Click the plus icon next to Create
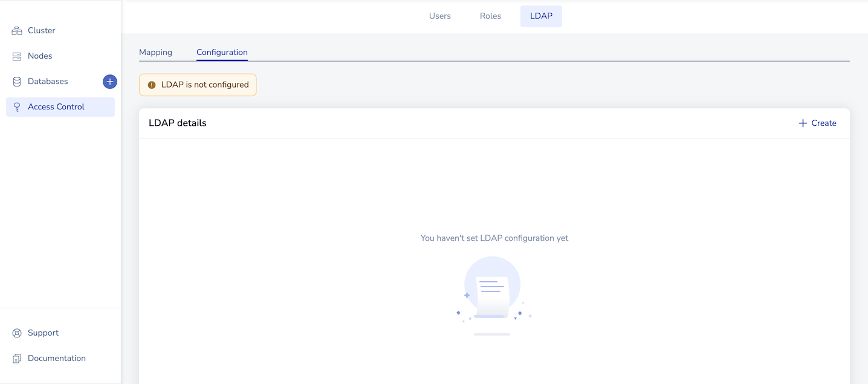This screenshot has height=384, width=868. [803, 123]
